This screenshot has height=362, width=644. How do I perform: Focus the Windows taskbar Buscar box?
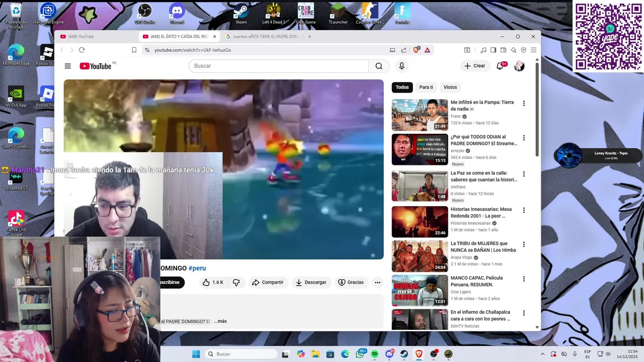click(242, 354)
